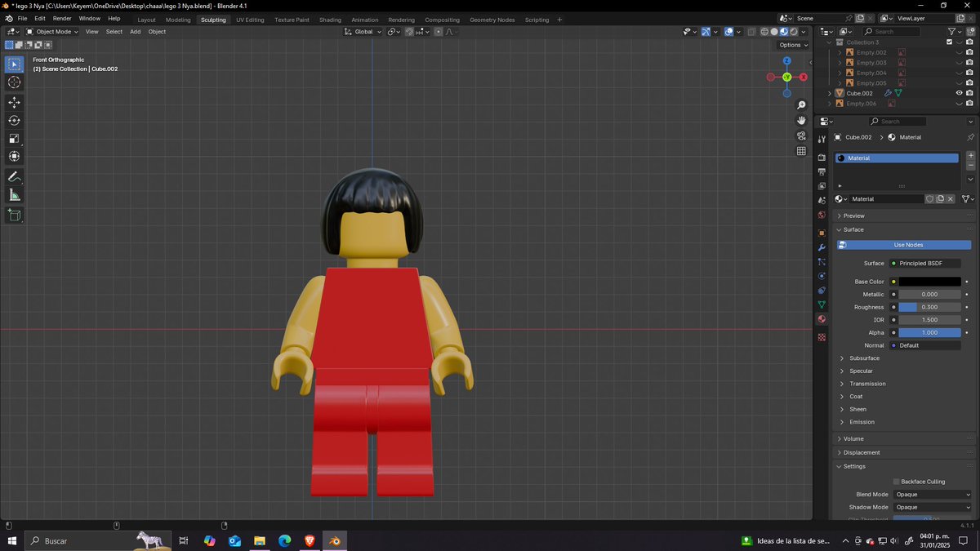This screenshot has width=980, height=551.
Task: Select the Measure tool
Action: point(14,195)
